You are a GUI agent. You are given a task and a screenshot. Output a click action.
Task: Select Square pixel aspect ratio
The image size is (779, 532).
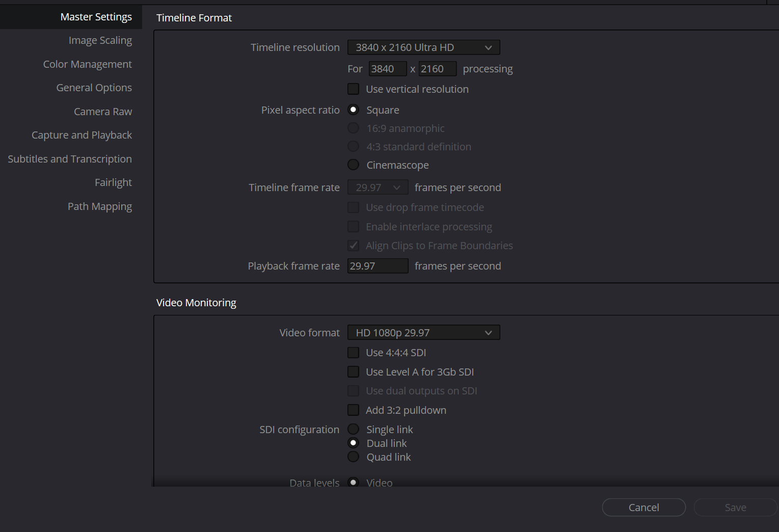tap(353, 110)
